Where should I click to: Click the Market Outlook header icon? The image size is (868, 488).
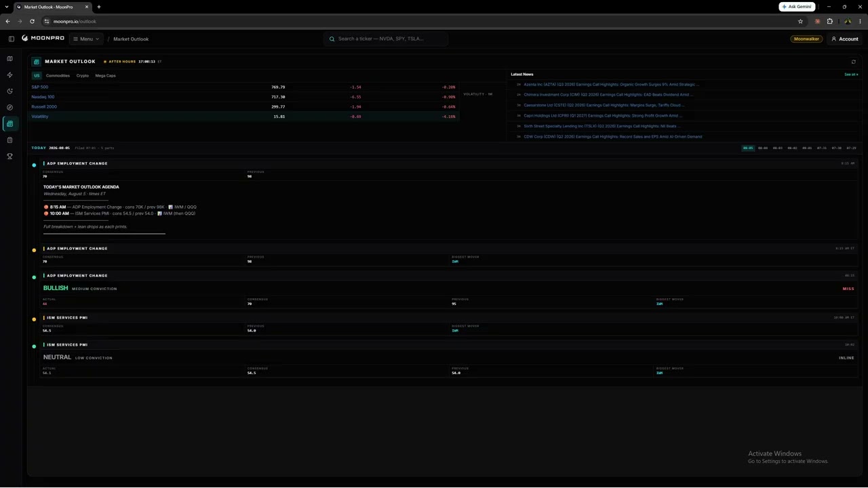pyautogui.click(x=37, y=62)
